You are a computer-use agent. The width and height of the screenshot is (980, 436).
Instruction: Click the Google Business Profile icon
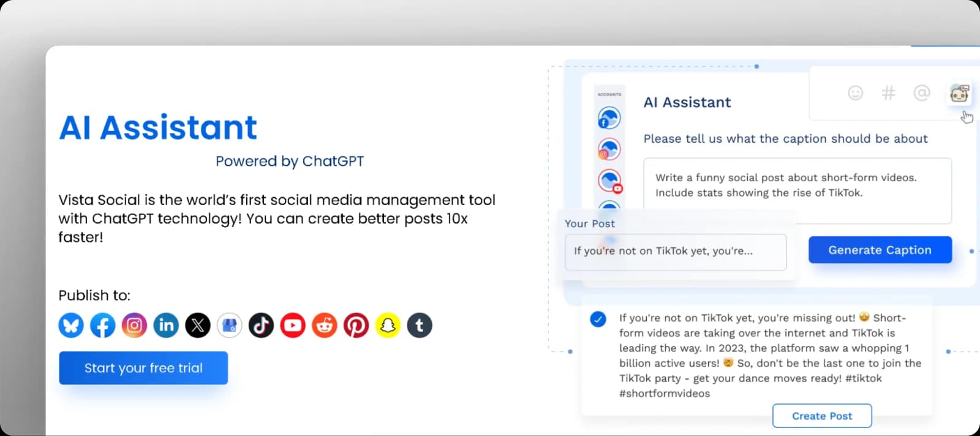pyautogui.click(x=229, y=325)
